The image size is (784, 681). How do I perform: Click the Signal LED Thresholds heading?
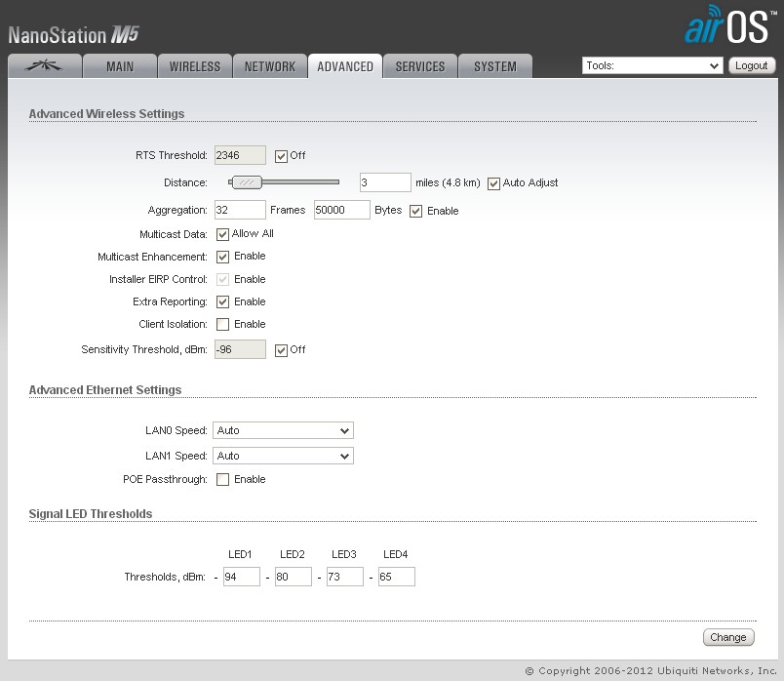click(91, 514)
